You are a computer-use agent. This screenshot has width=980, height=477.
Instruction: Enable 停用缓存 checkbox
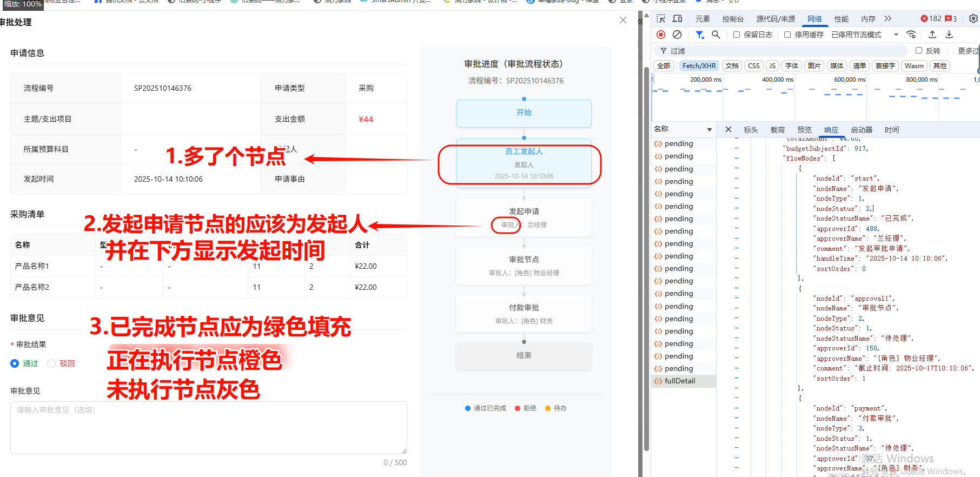pos(787,35)
